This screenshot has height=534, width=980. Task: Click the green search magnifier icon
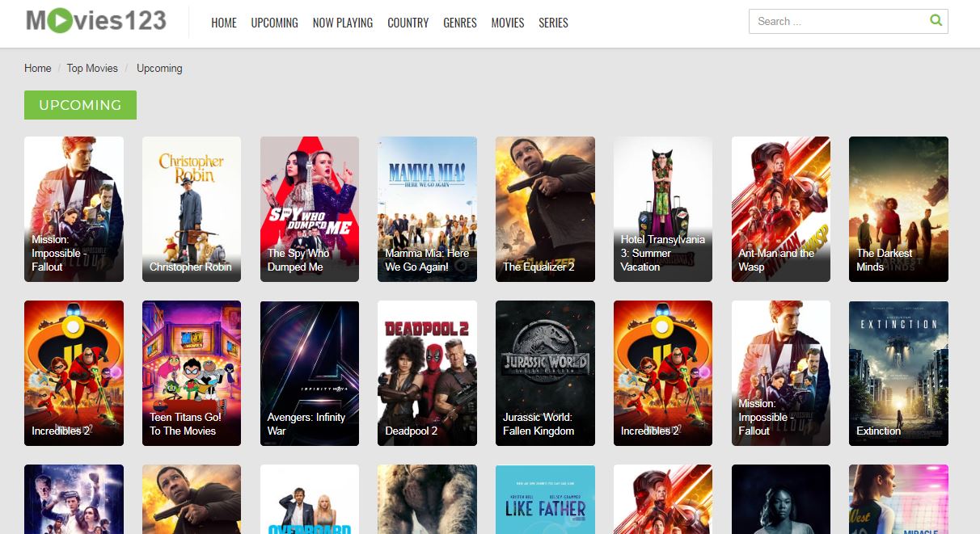point(936,21)
